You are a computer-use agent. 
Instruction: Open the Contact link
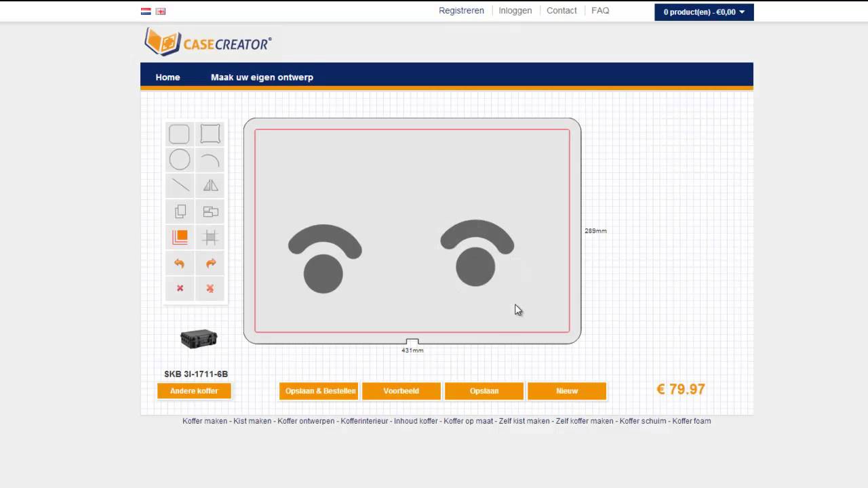click(x=561, y=11)
